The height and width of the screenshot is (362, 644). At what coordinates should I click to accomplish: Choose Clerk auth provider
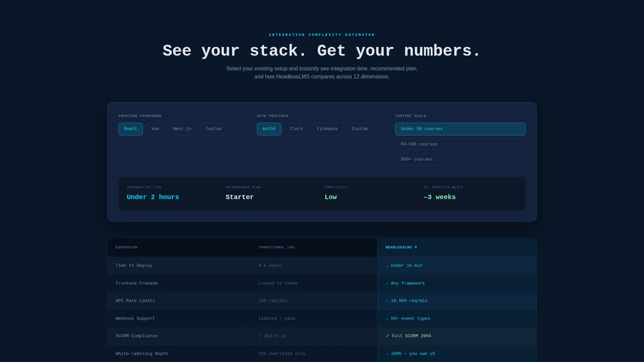click(296, 129)
